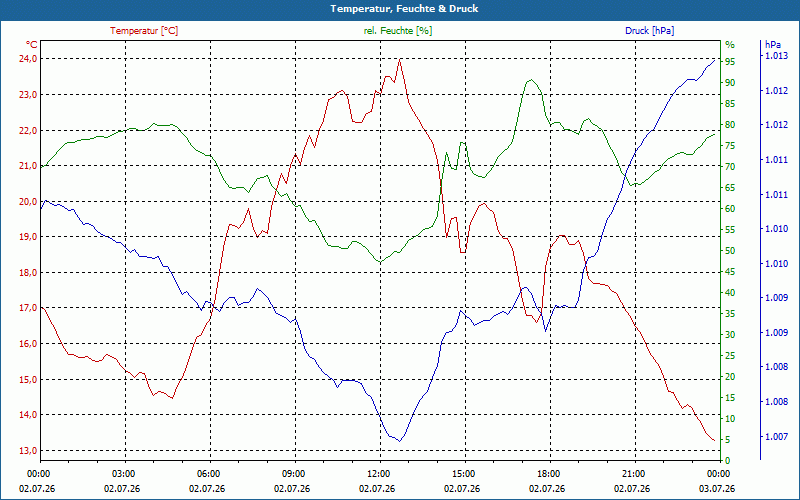Click the red temperature peak near 24°C
Screen dimensions: 800x500
pos(399,60)
